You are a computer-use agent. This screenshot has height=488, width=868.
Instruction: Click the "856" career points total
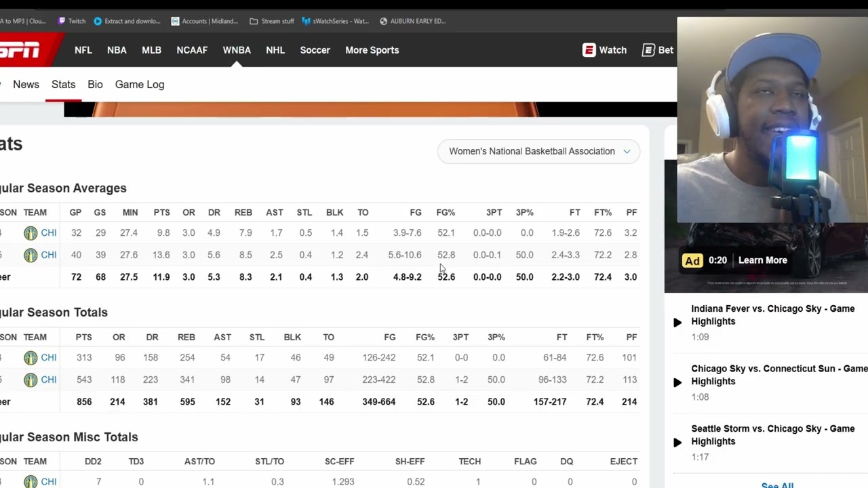84,402
